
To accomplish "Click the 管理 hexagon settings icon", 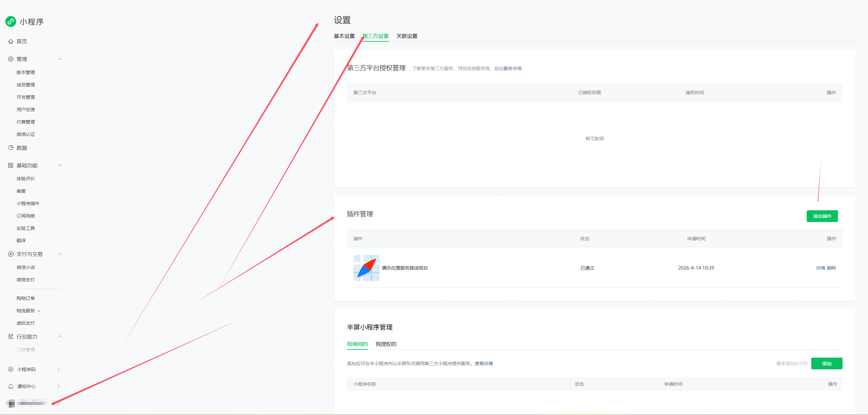I will [11, 59].
